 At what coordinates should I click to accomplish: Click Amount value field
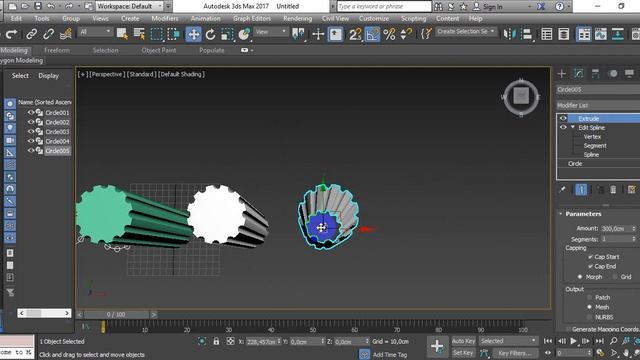click(x=615, y=229)
